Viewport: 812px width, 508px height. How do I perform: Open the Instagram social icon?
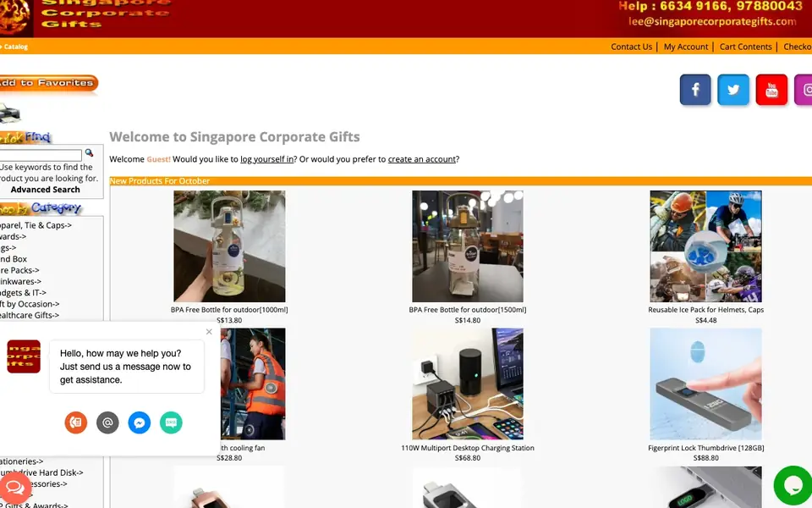point(804,90)
